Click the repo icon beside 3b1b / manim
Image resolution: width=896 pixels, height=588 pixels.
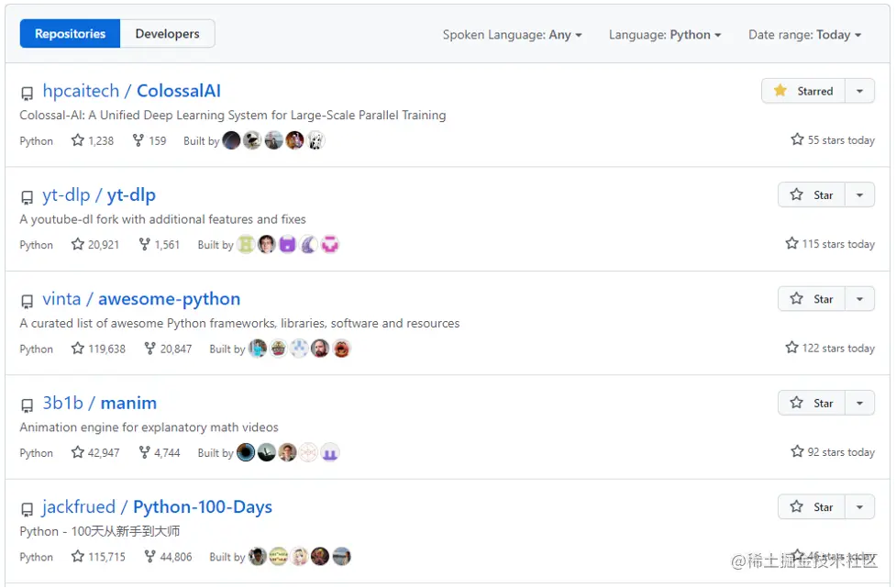coord(27,405)
